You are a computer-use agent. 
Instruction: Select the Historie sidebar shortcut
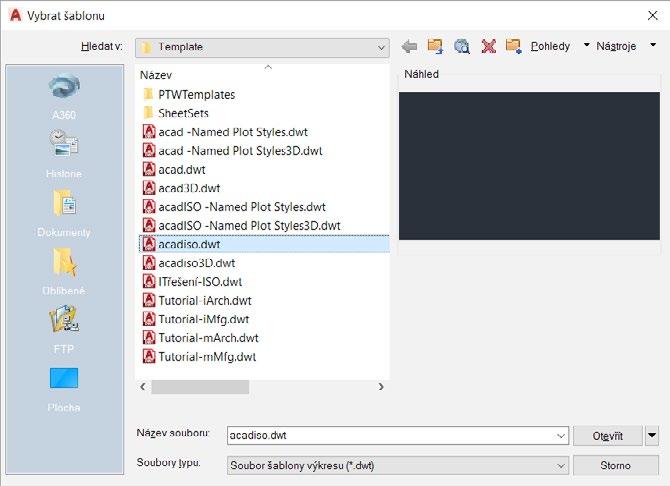64,154
